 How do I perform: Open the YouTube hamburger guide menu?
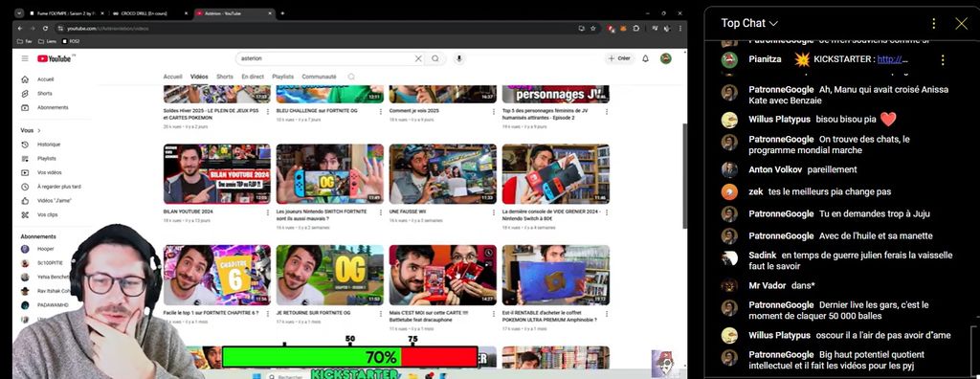pyautogui.click(x=25, y=58)
